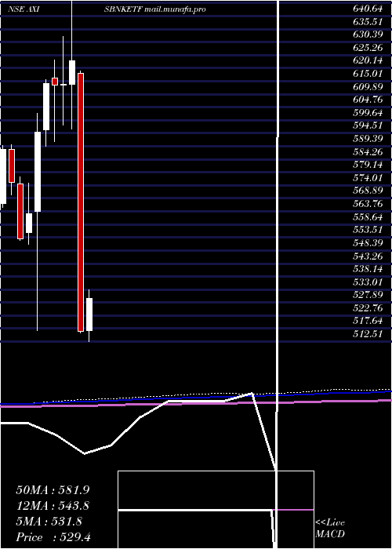
Task: Click the NSE AXI ticker label
Action: pos(23,9)
